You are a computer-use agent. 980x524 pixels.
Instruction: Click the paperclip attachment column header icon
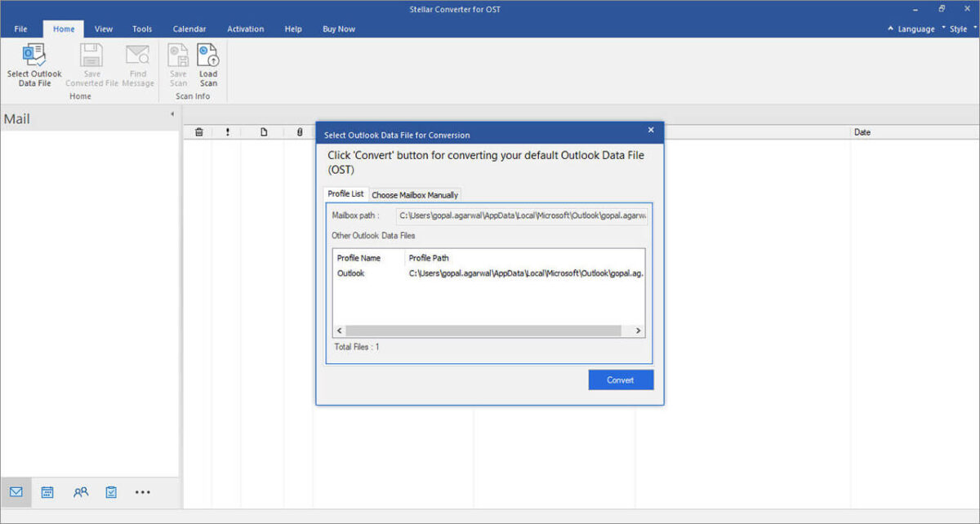click(299, 132)
